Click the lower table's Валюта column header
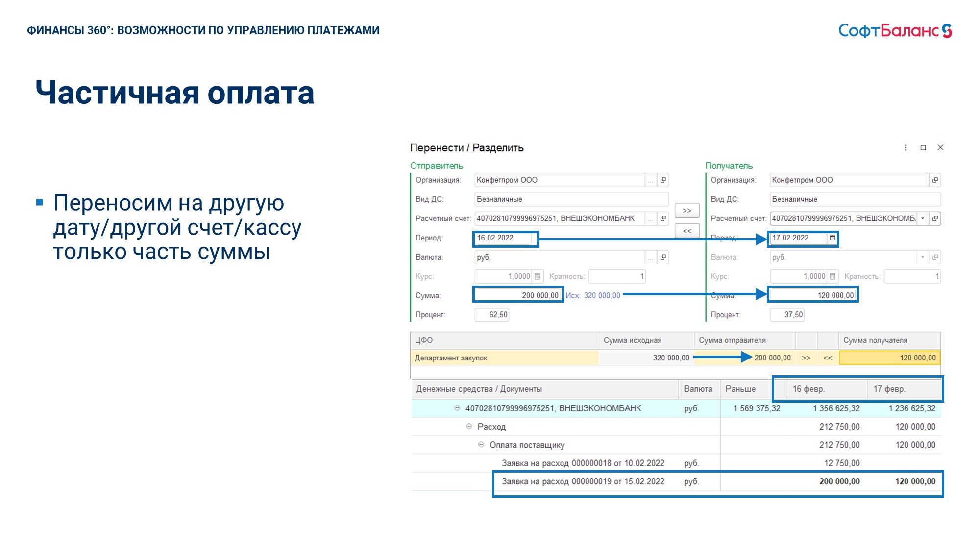 (699, 389)
